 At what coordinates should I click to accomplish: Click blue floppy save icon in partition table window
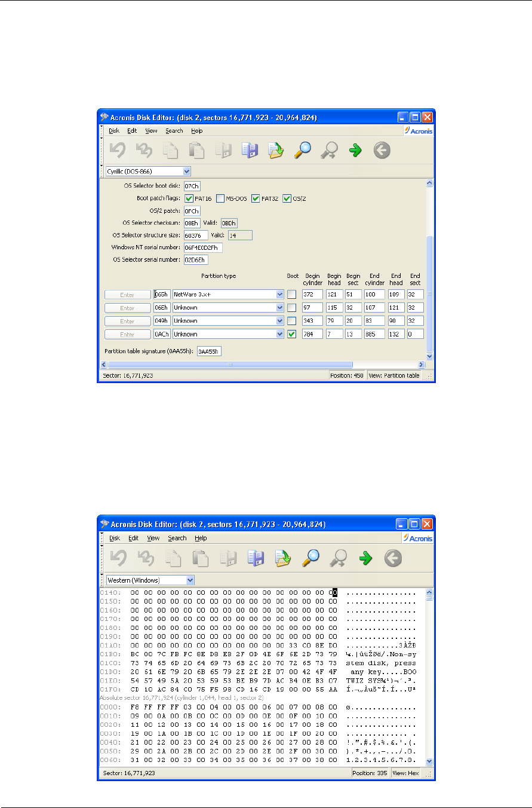(x=250, y=151)
